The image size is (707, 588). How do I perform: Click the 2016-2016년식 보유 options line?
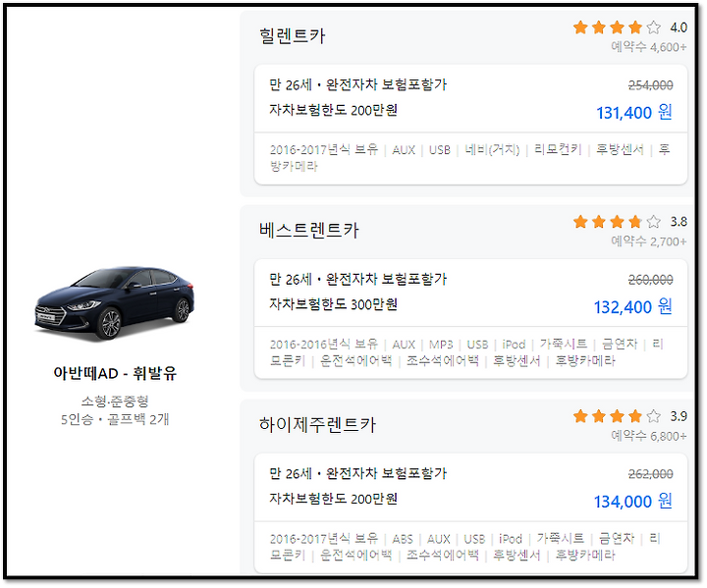[466, 352]
